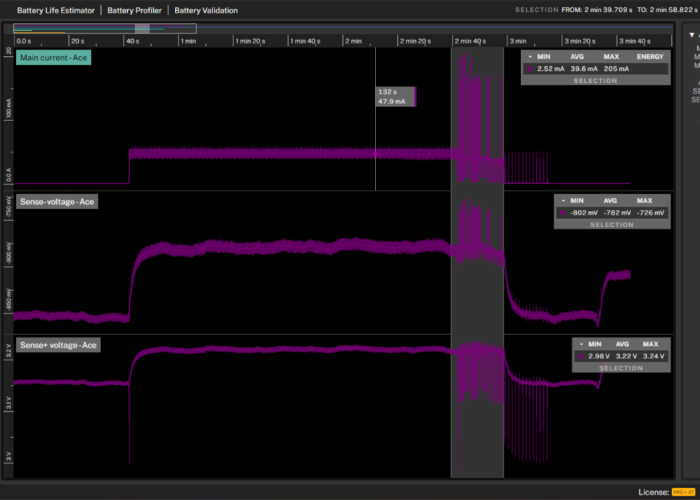Collapse the Main current statistics box arrow

530,57
